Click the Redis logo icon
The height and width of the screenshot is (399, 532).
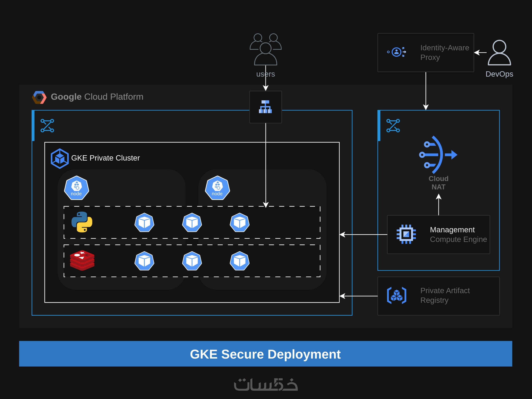[x=82, y=260]
